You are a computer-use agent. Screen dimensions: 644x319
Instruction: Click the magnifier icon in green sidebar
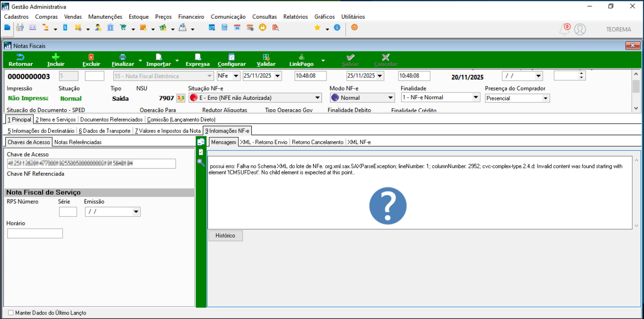tap(201, 162)
